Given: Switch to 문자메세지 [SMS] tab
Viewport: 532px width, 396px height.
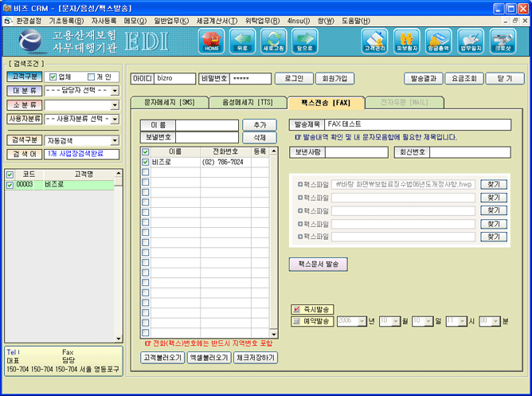Looking at the screenshot, I should (170, 103).
